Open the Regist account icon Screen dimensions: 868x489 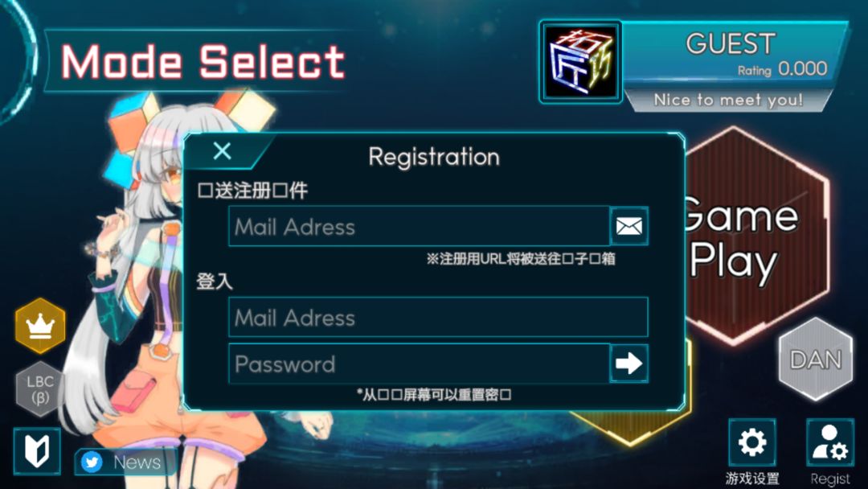tap(829, 443)
